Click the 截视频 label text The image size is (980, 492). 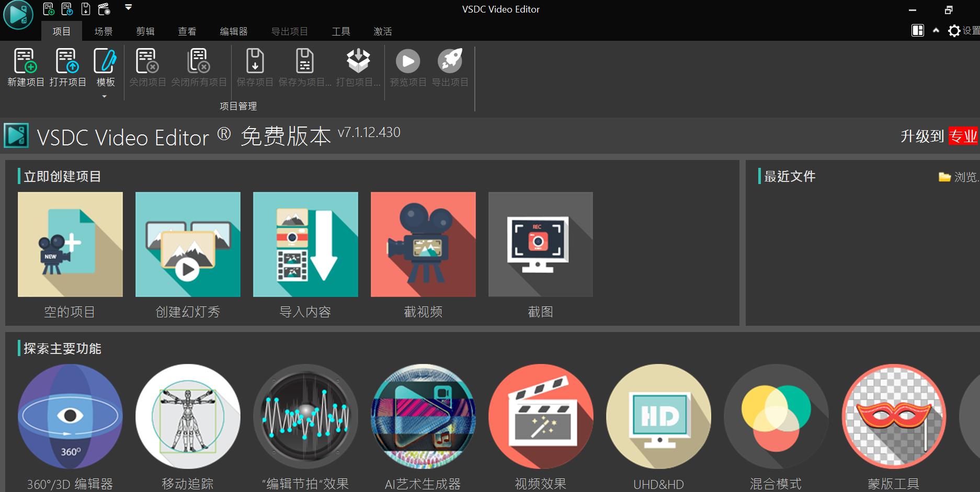click(x=423, y=312)
